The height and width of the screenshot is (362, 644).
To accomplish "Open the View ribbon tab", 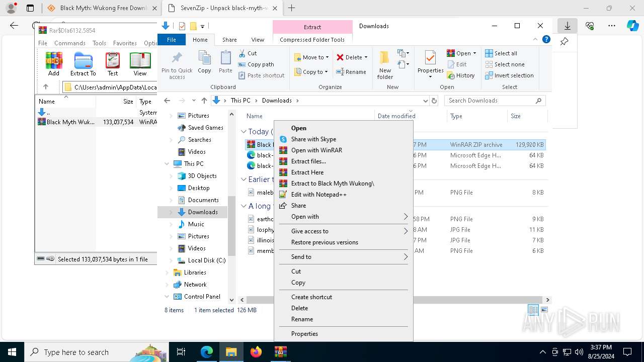I will pyautogui.click(x=258, y=40).
